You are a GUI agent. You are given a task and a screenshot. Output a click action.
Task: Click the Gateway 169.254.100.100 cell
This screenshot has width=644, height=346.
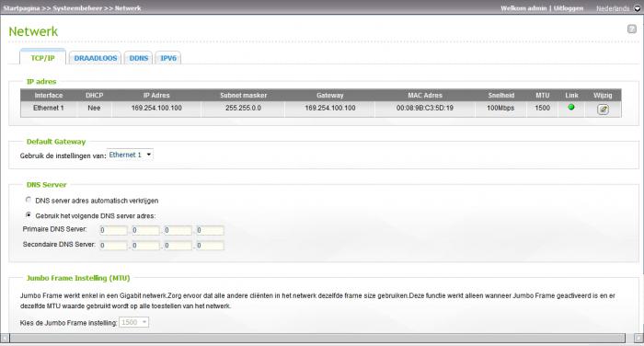tap(329, 108)
